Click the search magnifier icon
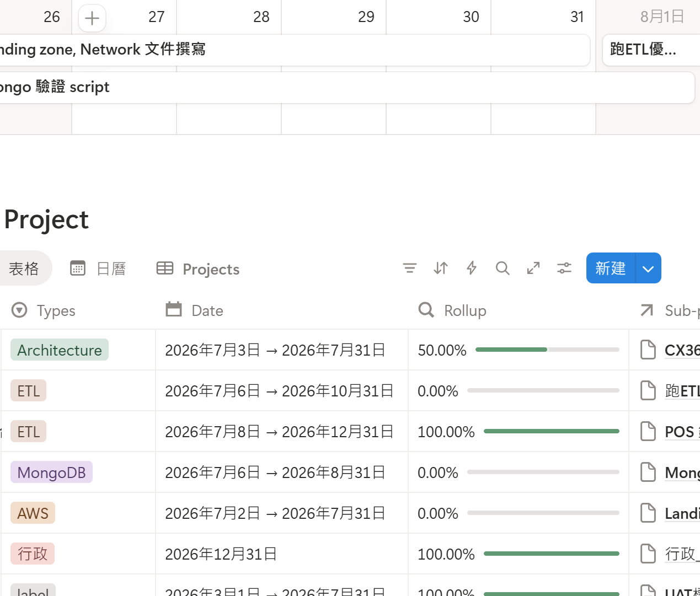The height and width of the screenshot is (596, 700). [x=503, y=269]
